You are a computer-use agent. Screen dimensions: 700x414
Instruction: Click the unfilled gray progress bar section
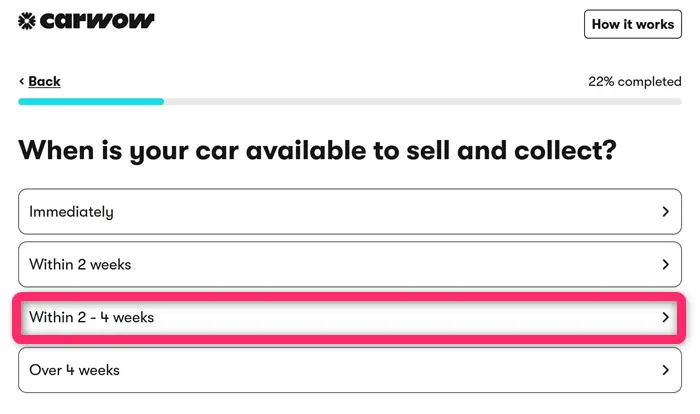pos(423,101)
